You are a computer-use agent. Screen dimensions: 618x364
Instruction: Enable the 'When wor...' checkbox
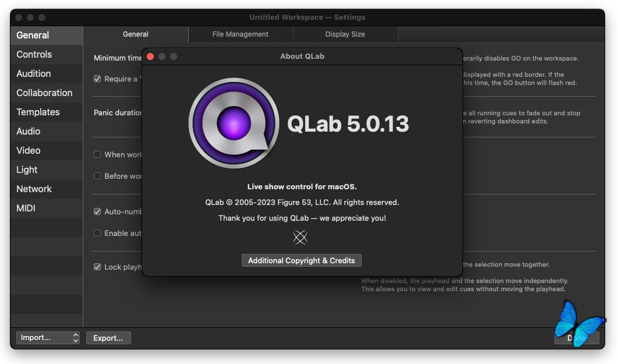97,154
